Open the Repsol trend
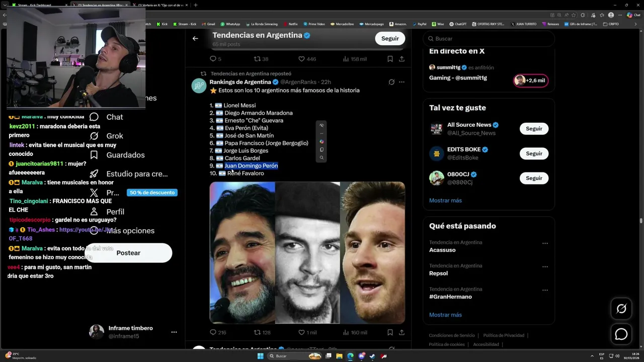This screenshot has width=644, height=362. point(438,273)
